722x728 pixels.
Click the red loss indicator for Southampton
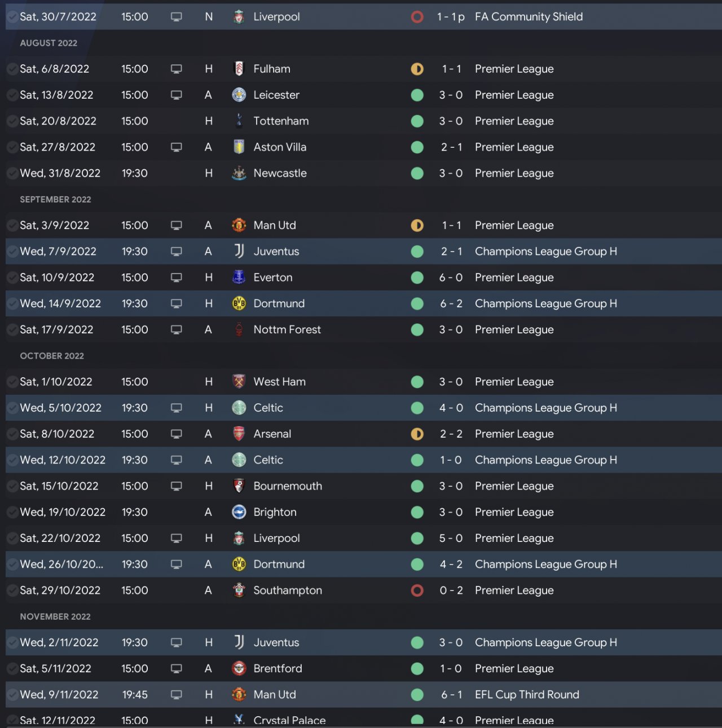[417, 590]
